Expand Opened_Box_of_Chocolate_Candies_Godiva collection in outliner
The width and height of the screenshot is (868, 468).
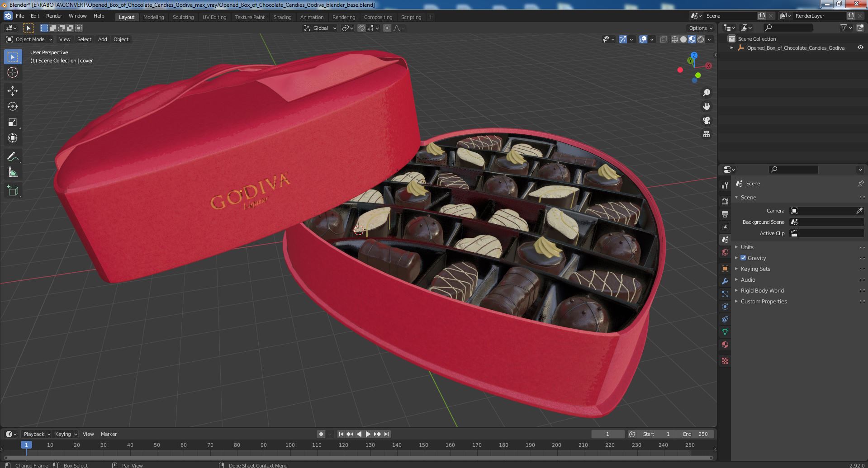coord(732,47)
